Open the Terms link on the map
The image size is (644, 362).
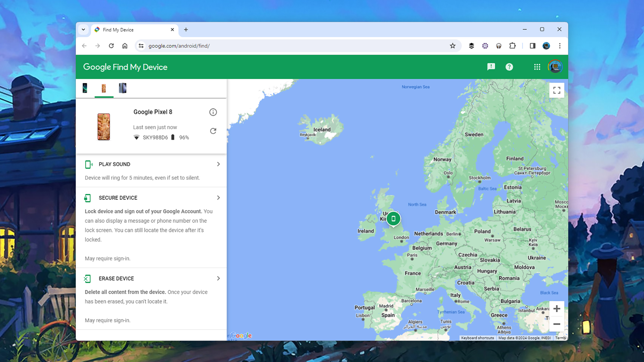[560, 338]
